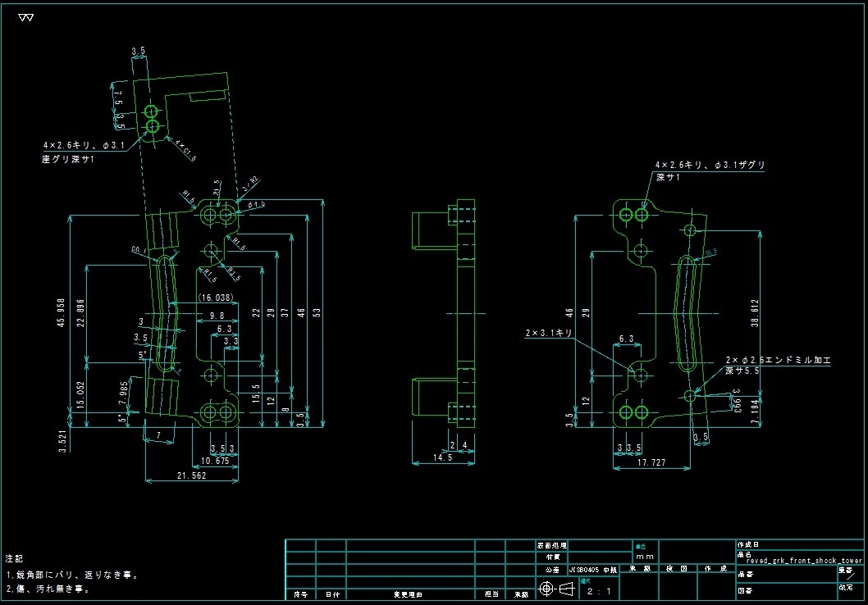Click the mm unit cell
Viewport: 868px width, 605px height.
(x=644, y=557)
